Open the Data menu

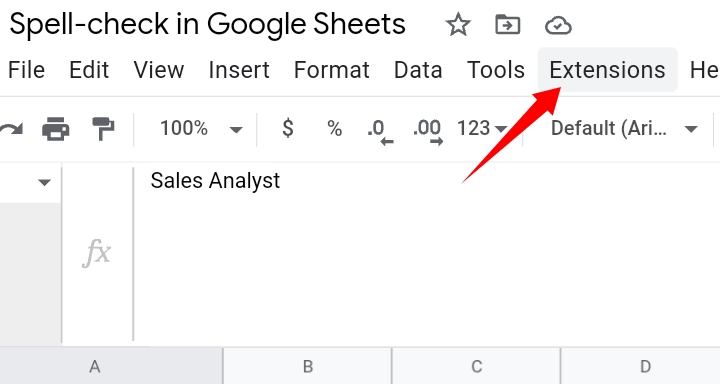[x=418, y=70]
